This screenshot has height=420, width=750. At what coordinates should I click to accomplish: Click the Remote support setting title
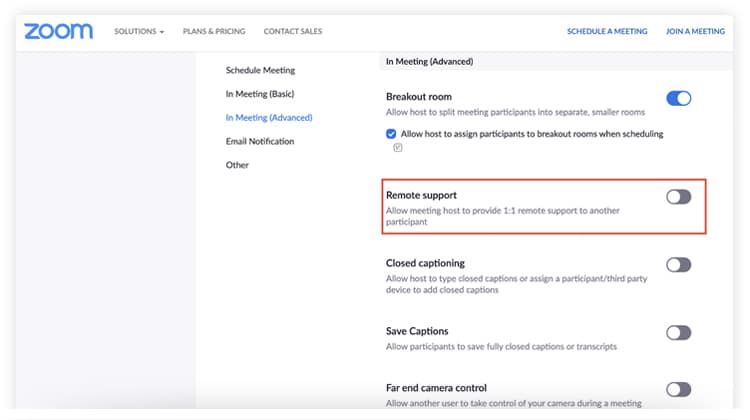421,195
